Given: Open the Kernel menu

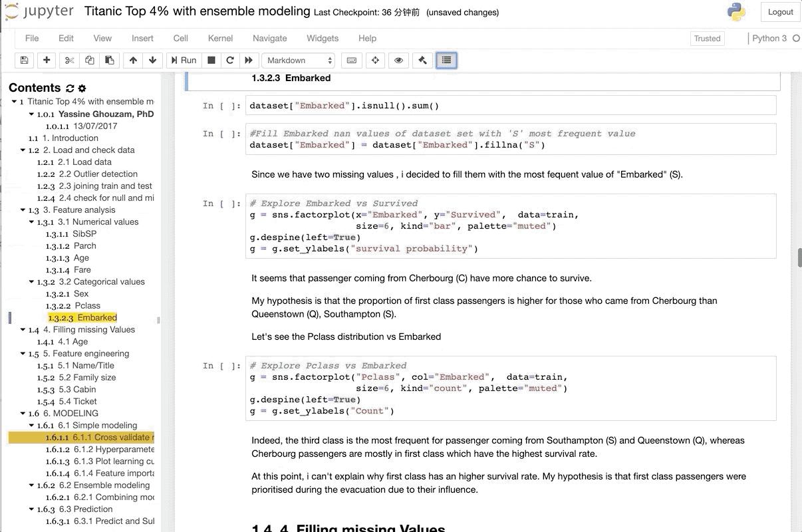Looking at the screenshot, I should (x=220, y=38).
